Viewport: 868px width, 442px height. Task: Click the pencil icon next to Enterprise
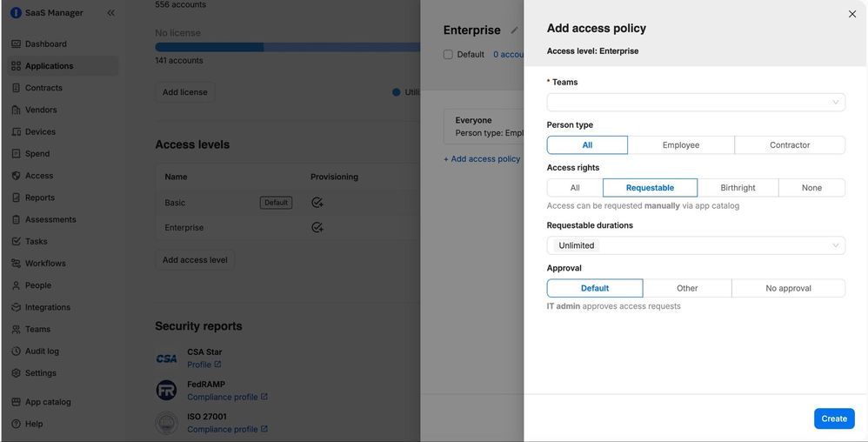click(514, 30)
